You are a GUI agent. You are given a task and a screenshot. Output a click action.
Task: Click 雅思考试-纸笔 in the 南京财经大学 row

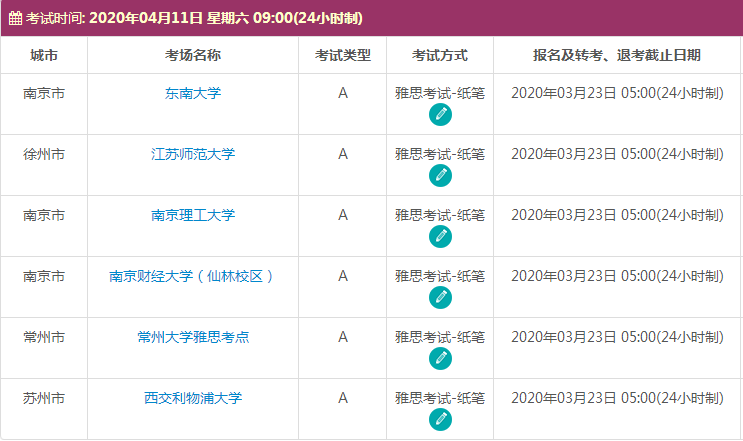click(440, 276)
